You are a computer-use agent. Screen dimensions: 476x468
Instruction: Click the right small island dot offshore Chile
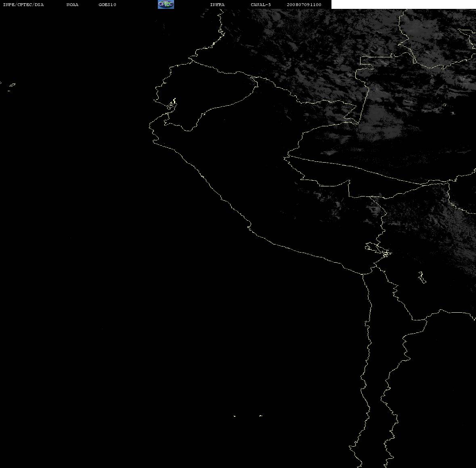coord(261,416)
